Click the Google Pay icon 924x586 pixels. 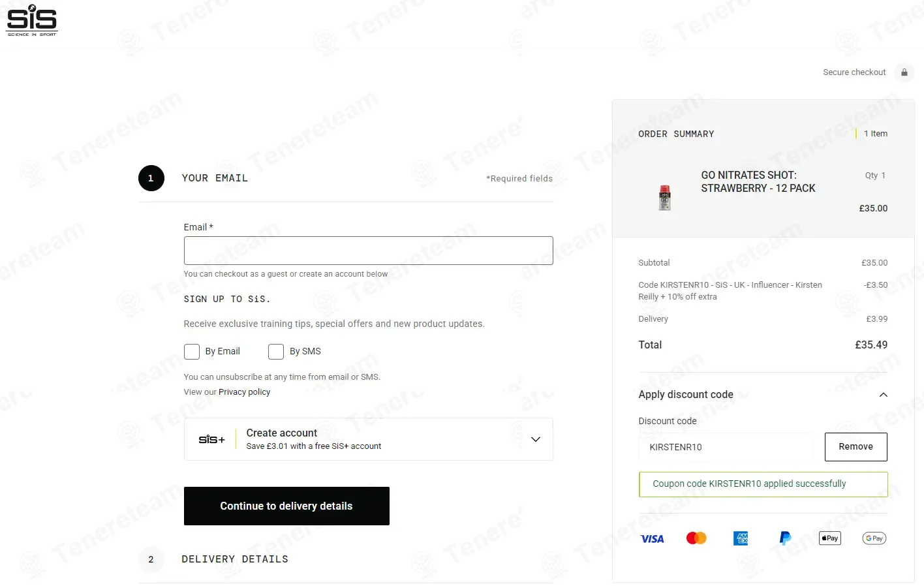(x=874, y=538)
